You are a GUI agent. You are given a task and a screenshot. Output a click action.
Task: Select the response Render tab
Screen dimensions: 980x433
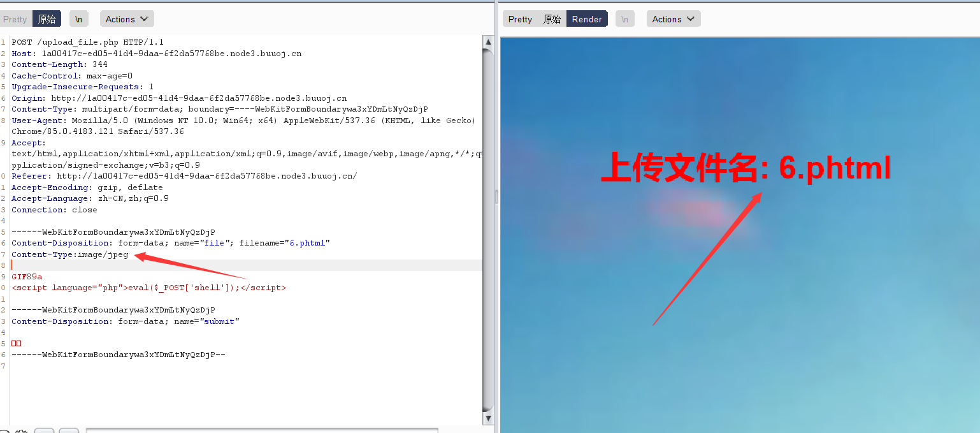(x=587, y=19)
